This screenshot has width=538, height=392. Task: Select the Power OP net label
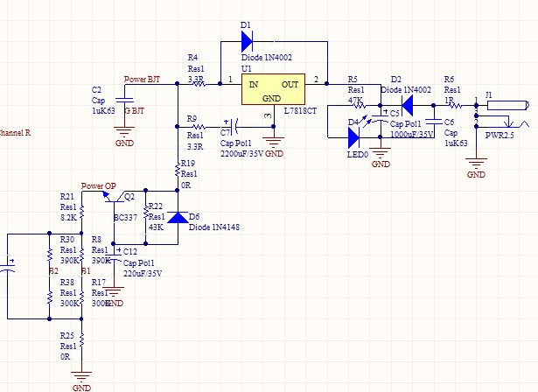pyautogui.click(x=98, y=185)
